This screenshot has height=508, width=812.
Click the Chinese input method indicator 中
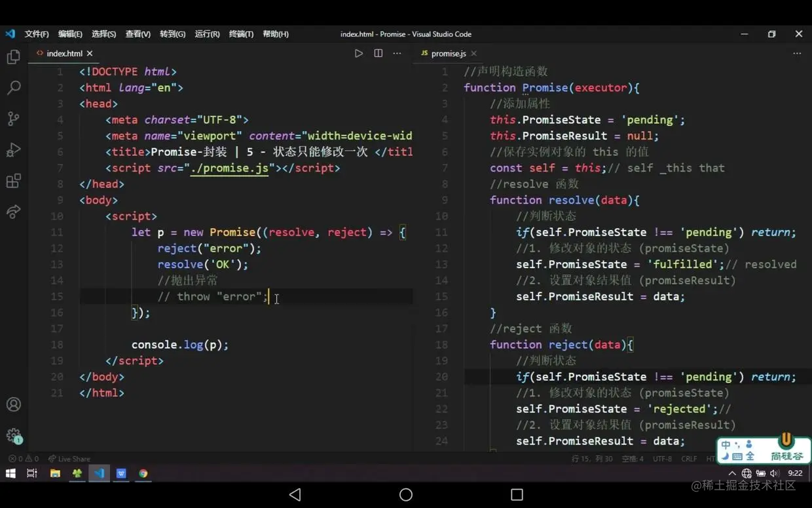726,446
